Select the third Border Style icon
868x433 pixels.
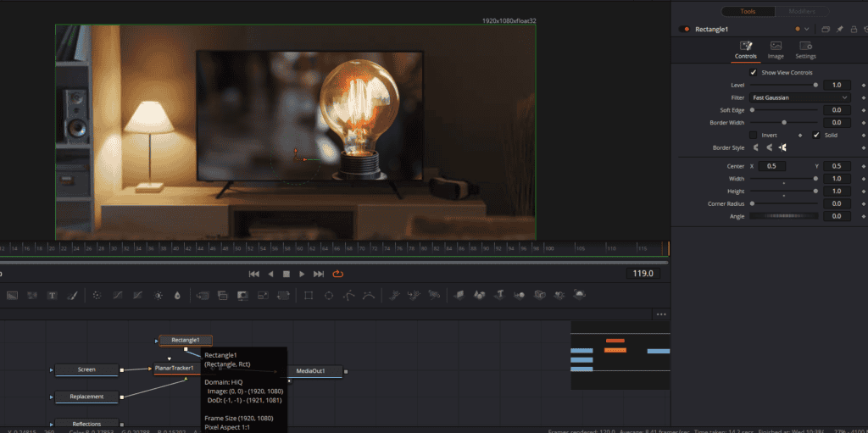(782, 147)
